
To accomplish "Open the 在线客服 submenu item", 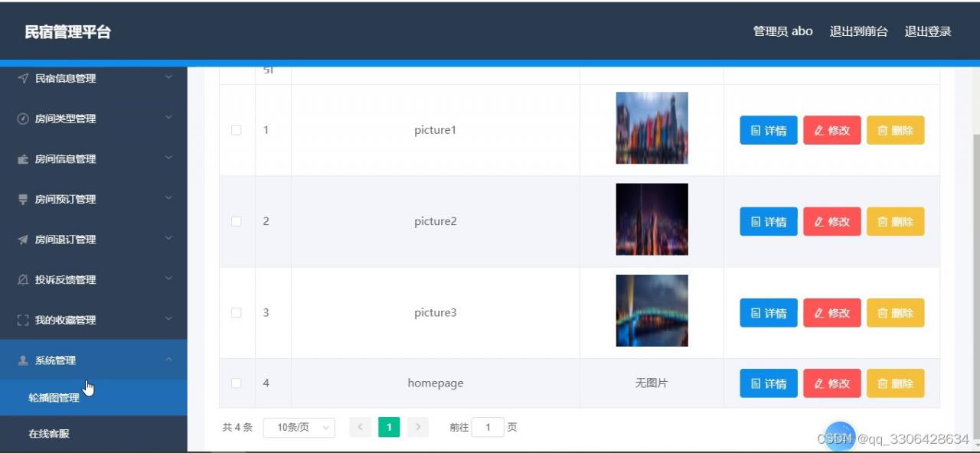I will tap(93, 433).
